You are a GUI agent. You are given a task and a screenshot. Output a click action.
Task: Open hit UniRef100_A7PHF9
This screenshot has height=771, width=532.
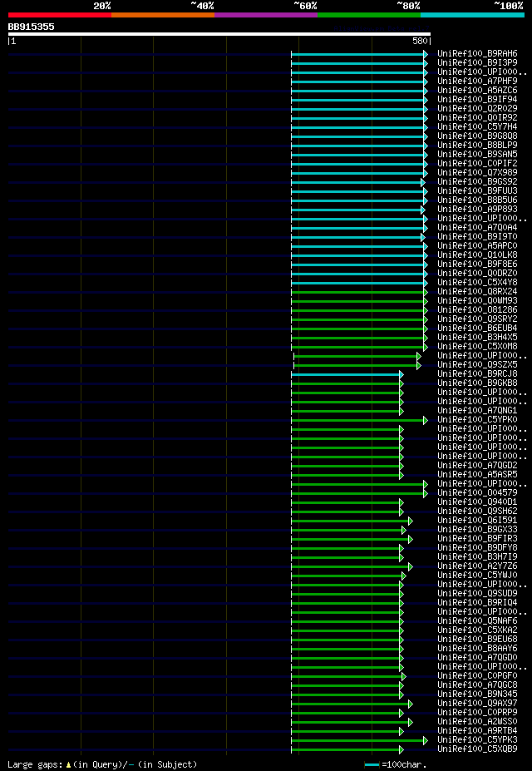pyautogui.click(x=477, y=82)
